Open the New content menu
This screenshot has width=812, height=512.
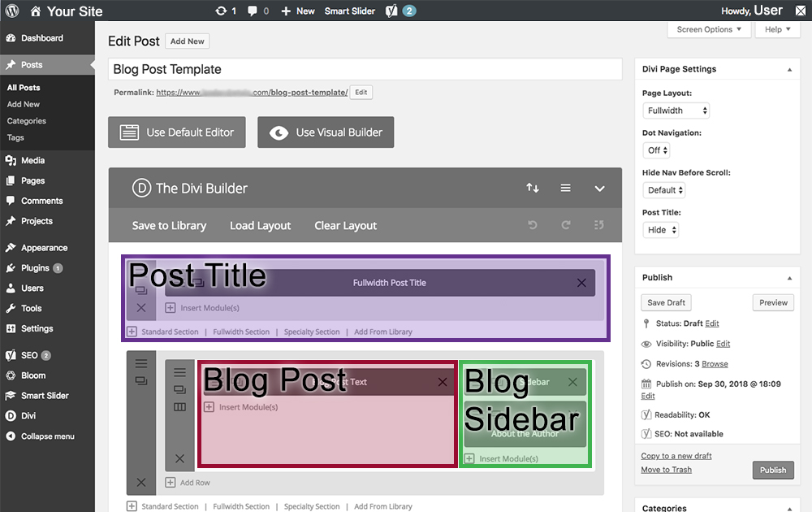[298, 11]
